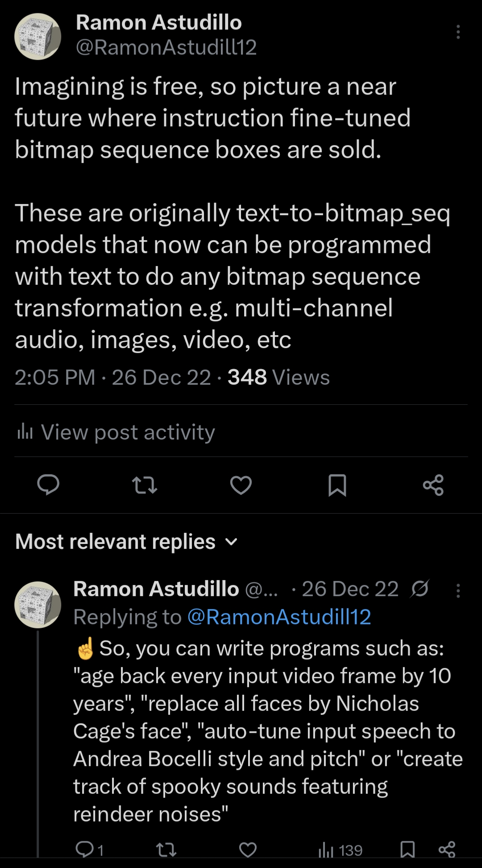Repost the main bitmap sequence post

click(x=145, y=485)
